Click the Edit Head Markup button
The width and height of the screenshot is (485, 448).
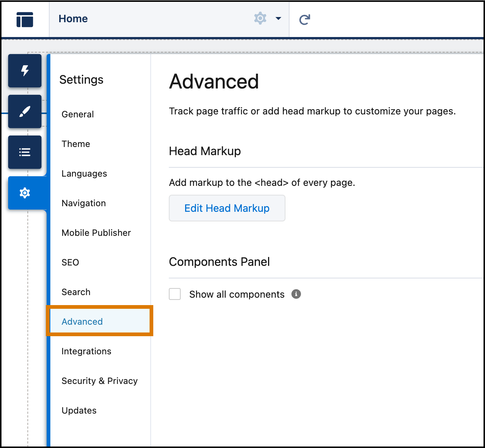(x=227, y=208)
